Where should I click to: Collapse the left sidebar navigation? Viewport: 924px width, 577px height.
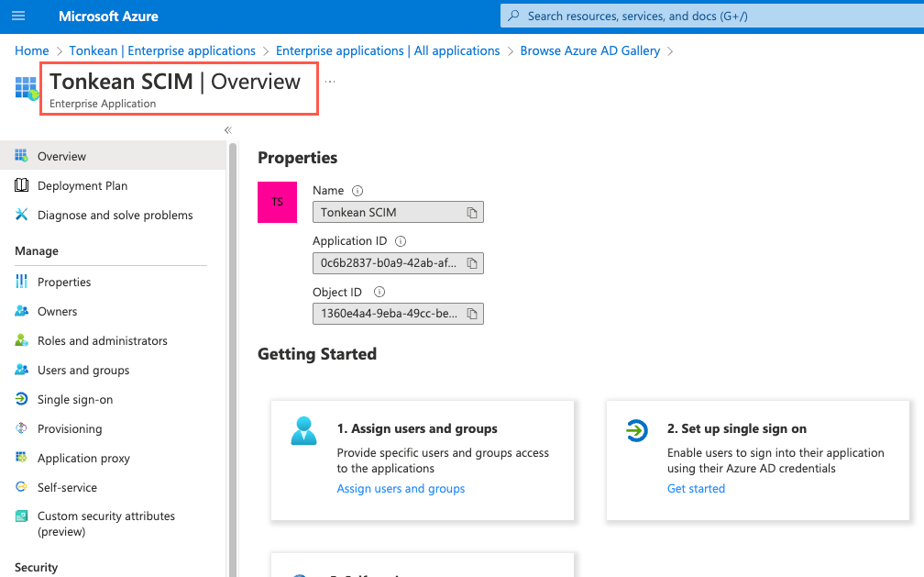(228, 130)
